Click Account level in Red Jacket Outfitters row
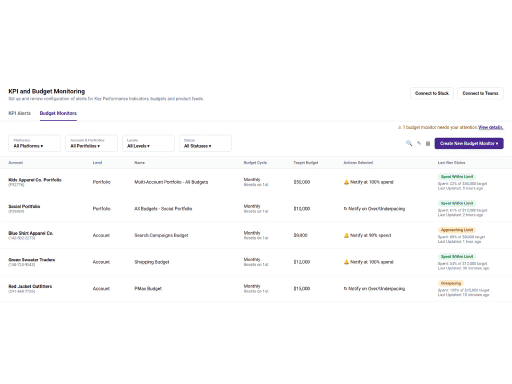 pos(101,289)
